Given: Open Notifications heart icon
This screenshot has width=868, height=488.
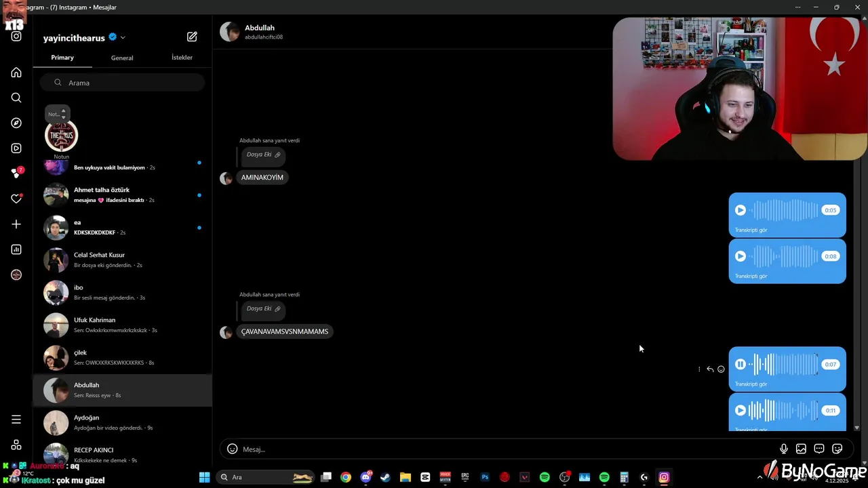Looking at the screenshot, I should tap(17, 199).
